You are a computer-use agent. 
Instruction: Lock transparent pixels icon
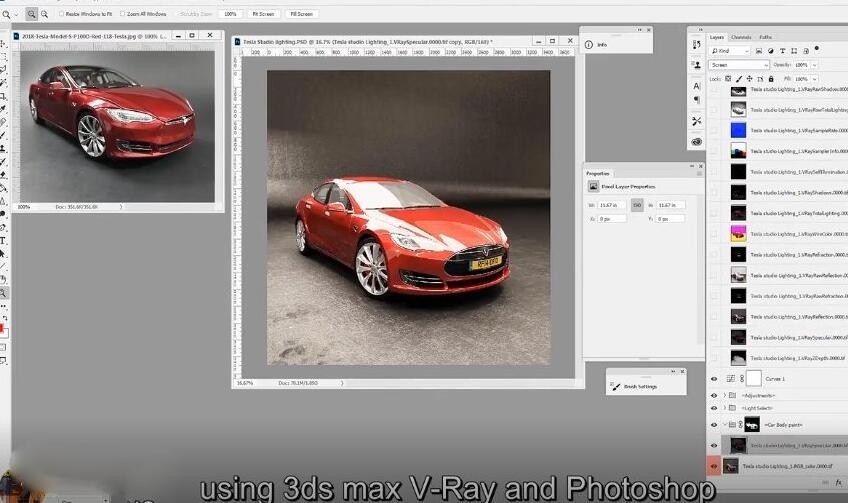(x=728, y=79)
